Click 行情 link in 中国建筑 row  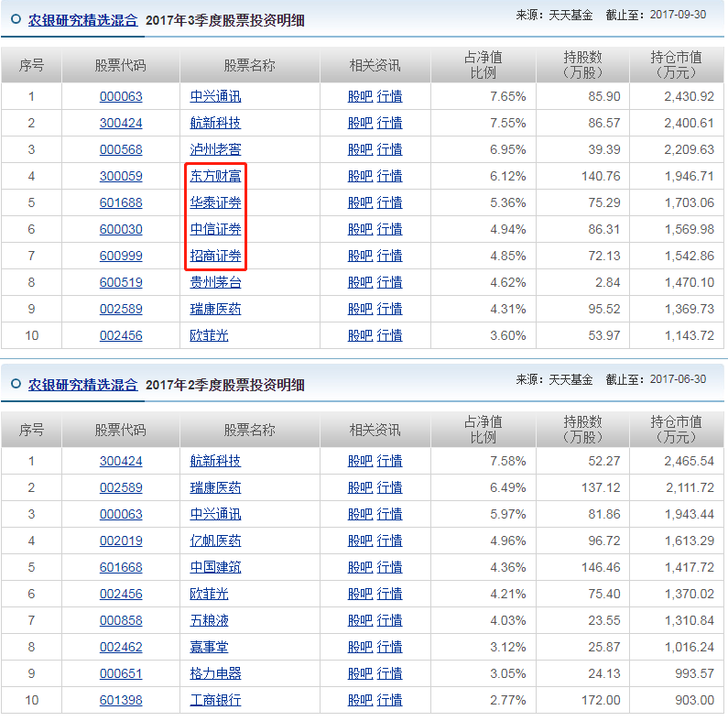coord(389,567)
